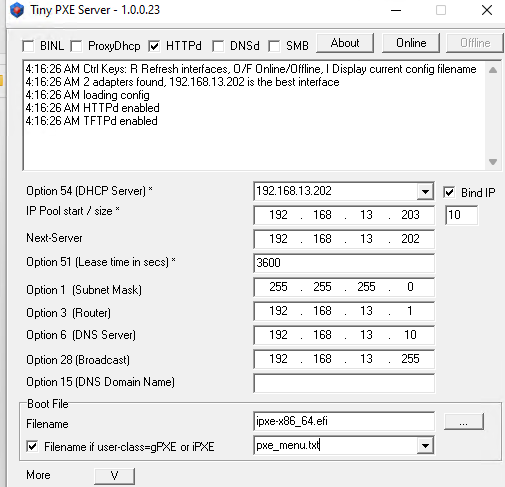The image size is (505, 487).
Task: Uncheck the HTTPd checkbox
Action: point(154,46)
